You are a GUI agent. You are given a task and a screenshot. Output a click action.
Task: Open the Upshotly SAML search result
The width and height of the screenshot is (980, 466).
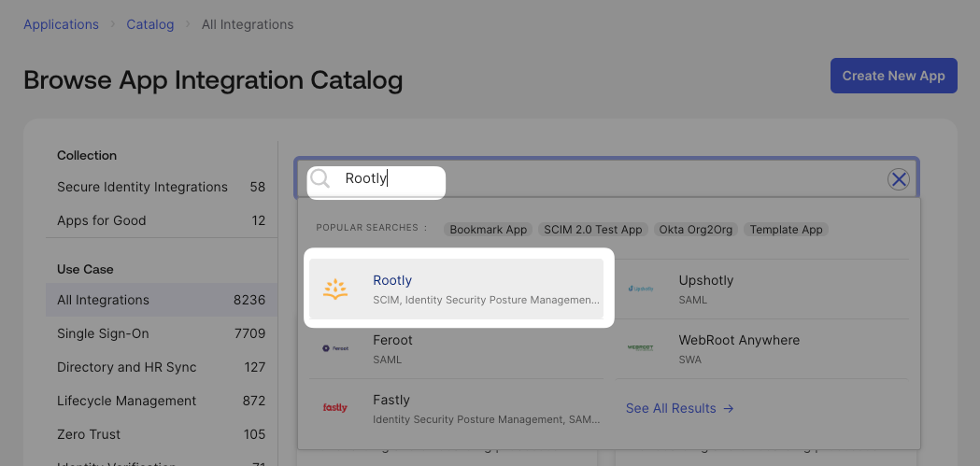coord(762,289)
